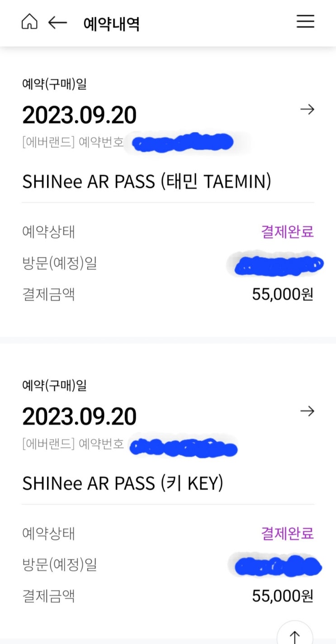Tap first reservation date 2023.09.20

pyautogui.click(x=79, y=116)
